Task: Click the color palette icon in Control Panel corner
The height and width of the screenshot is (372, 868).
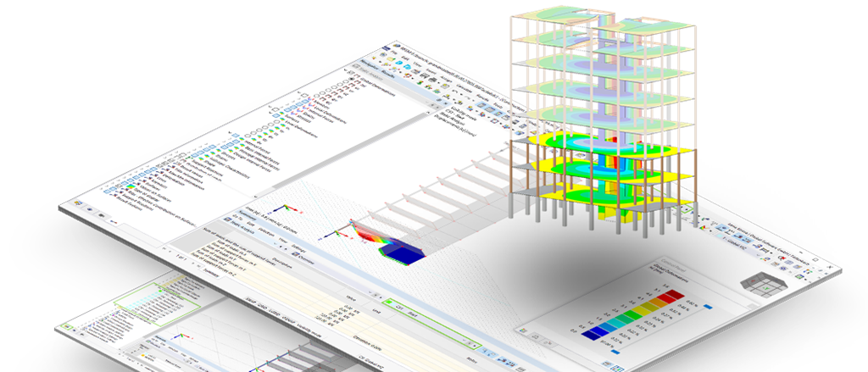Action: [524, 332]
